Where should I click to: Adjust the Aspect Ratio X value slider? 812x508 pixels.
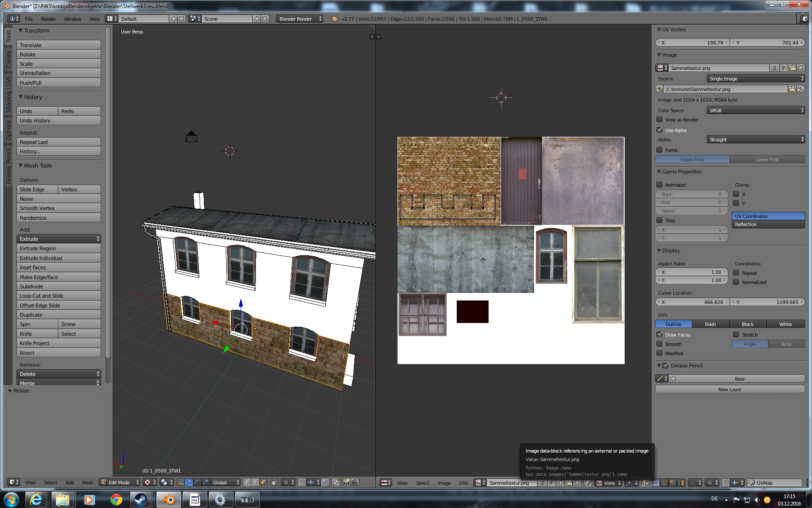coord(691,272)
